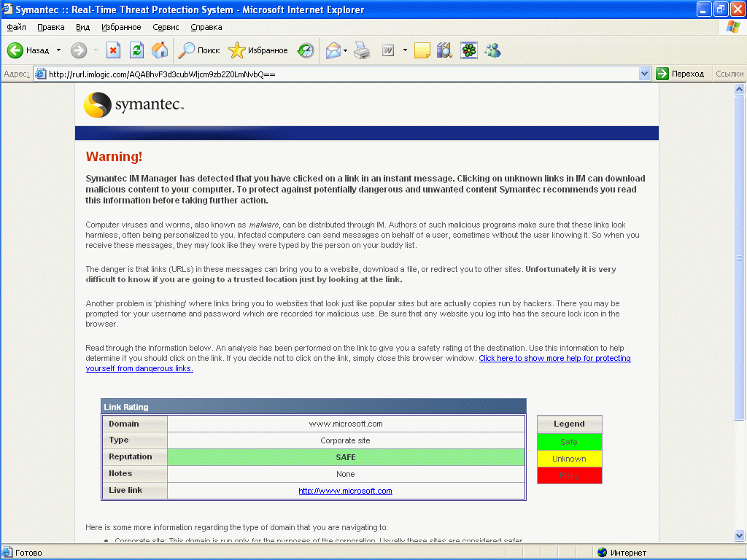Click the Forward navigation arrow
The height and width of the screenshot is (560, 747).
point(79,50)
